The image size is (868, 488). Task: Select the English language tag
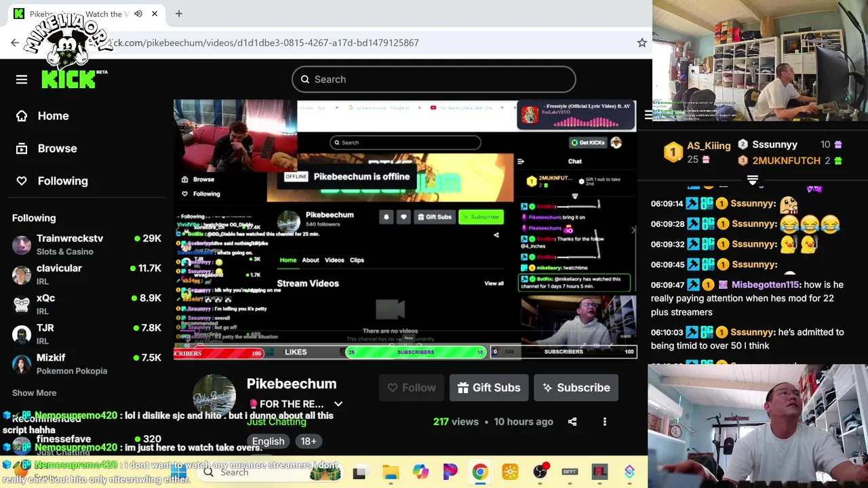268,441
